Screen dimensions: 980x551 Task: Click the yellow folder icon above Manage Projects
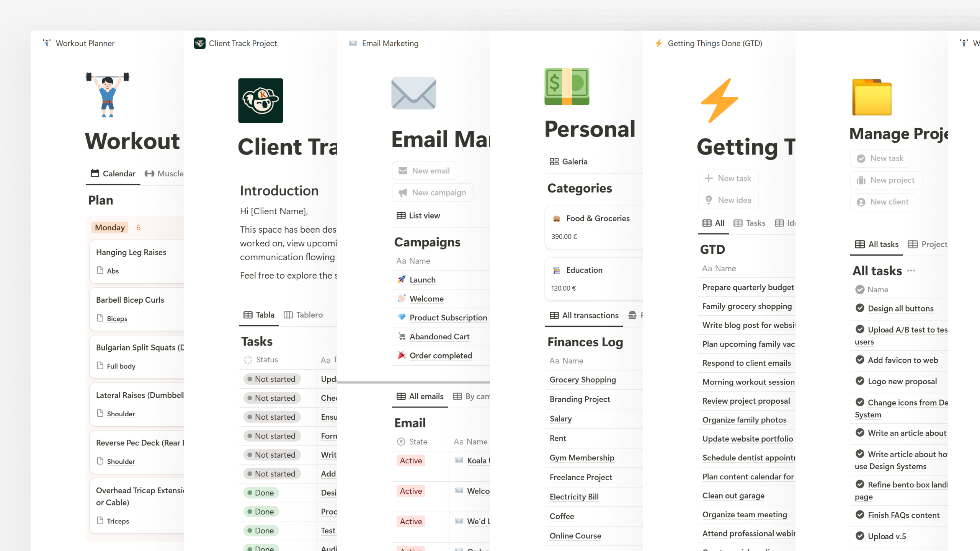pyautogui.click(x=872, y=97)
